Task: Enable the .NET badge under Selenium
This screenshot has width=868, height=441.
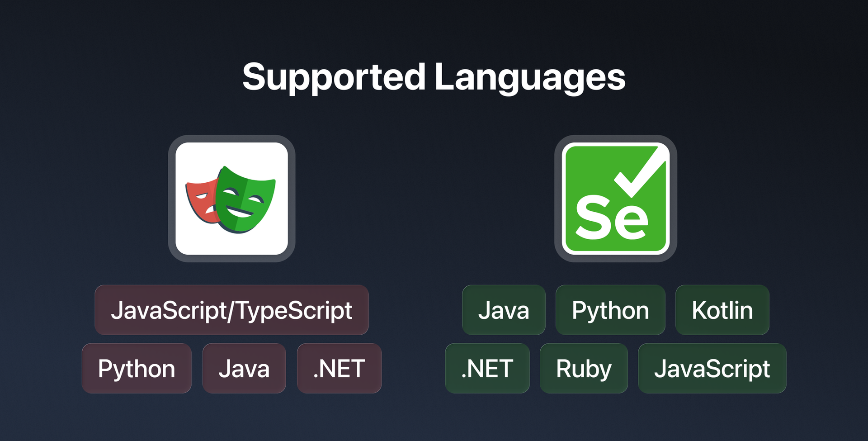Action: tap(487, 368)
